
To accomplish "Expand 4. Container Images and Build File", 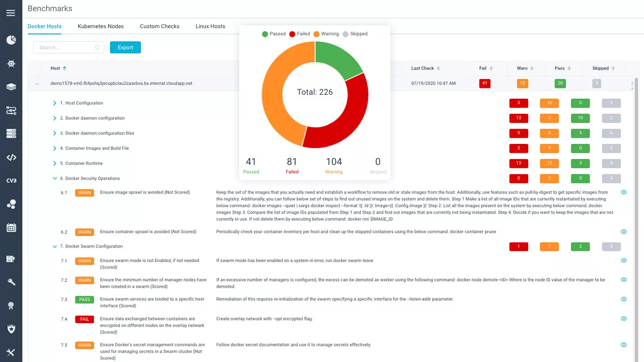I will 55,148.
